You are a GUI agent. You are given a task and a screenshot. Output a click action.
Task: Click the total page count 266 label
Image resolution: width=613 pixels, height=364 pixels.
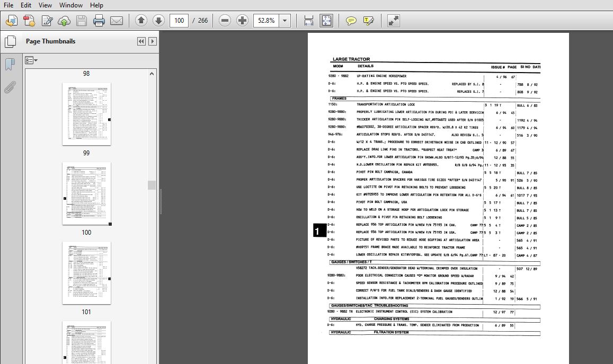[x=203, y=20]
